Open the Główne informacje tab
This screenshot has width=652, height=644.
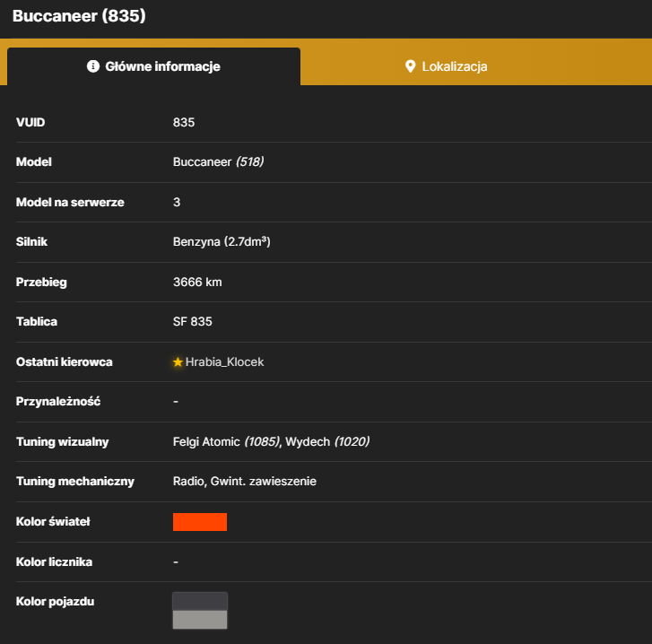click(154, 66)
